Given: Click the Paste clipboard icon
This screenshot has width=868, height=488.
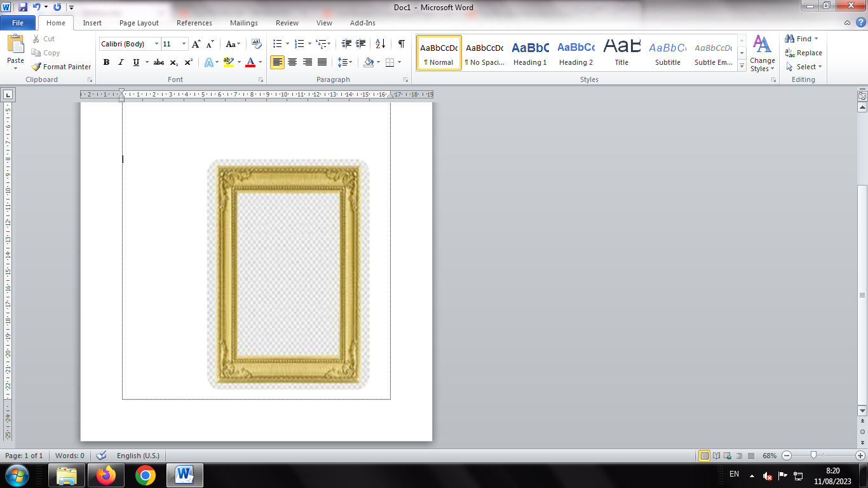Looking at the screenshot, I should point(15,44).
